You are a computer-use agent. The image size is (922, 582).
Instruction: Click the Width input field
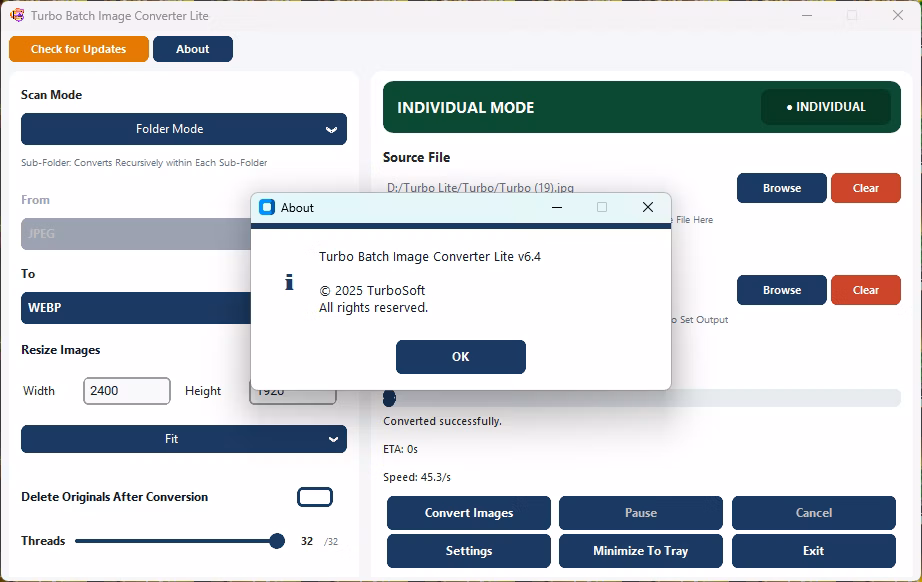(x=127, y=391)
